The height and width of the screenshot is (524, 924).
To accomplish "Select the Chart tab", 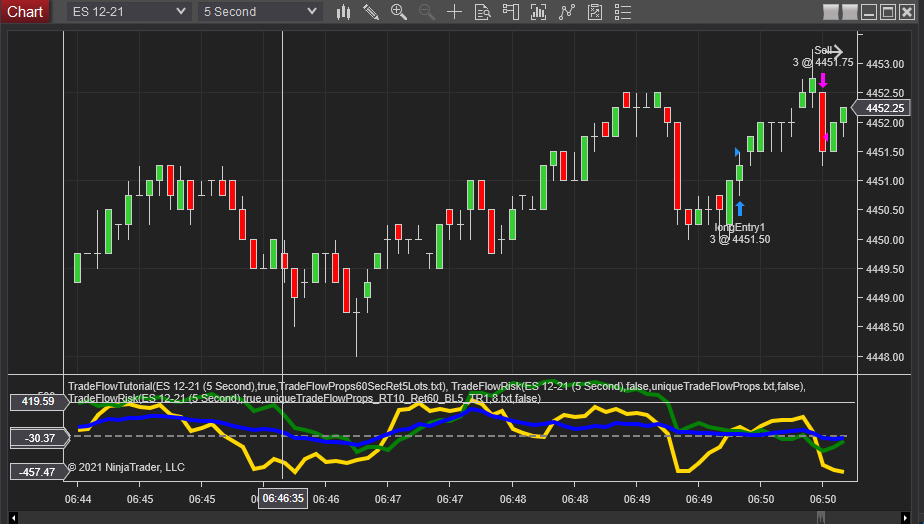I will click(25, 12).
